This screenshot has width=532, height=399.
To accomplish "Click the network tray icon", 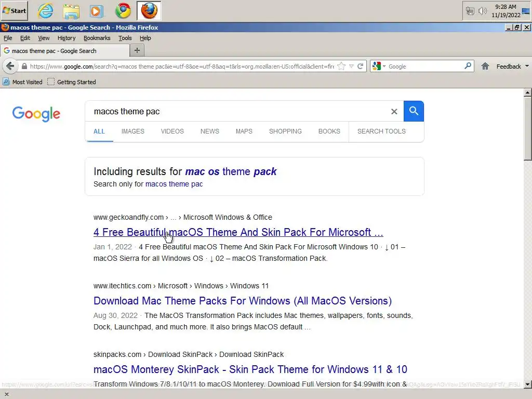I will pyautogui.click(x=470, y=11).
